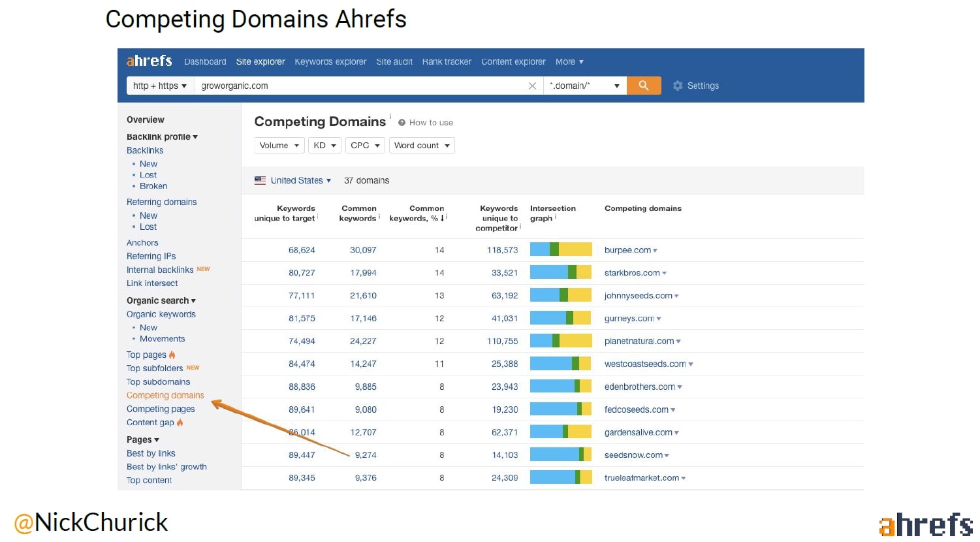Screen dimensions: 980x542
Task: Open the KD filter dropdown
Action: point(324,146)
